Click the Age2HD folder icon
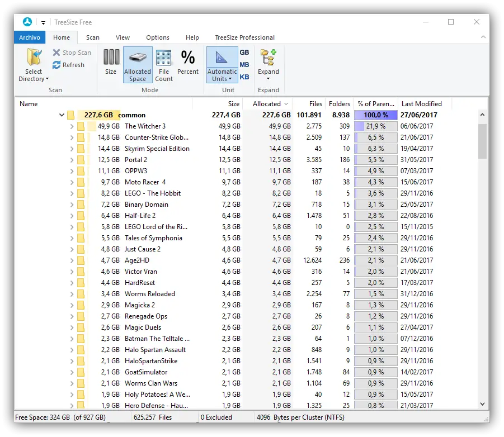This screenshot has height=437, width=504. click(81, 260)
